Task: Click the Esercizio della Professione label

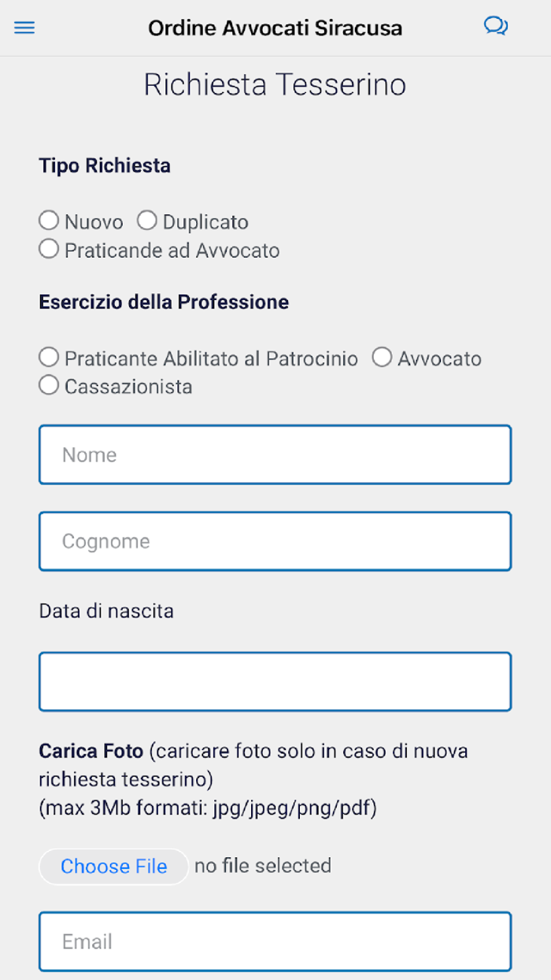Action: pyautogui.click(x=164, y=302)
